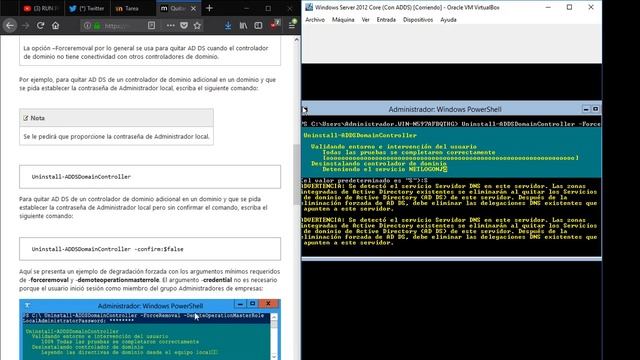
Task: Click 'Validando entorno e intervención del usuario' line
Action: (x=393, y=146)
